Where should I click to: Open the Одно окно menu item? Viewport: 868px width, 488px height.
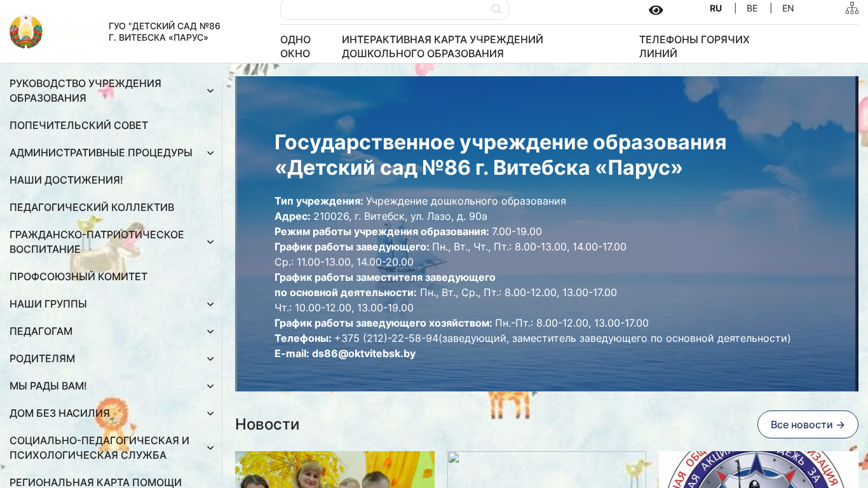(295, 46)
